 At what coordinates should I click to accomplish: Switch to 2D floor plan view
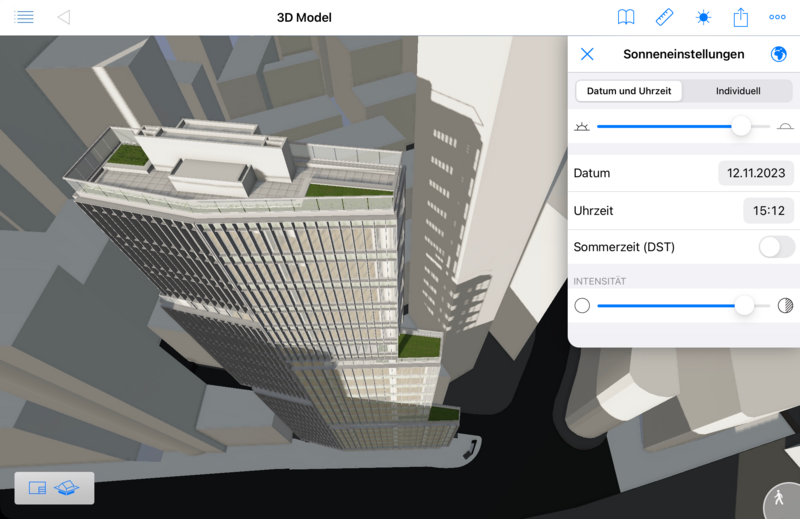click(x=37, y=488)
